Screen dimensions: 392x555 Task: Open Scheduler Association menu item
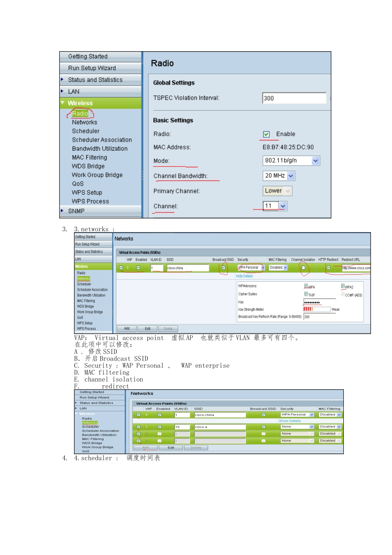pyautogui.click(x=102, y=140)
